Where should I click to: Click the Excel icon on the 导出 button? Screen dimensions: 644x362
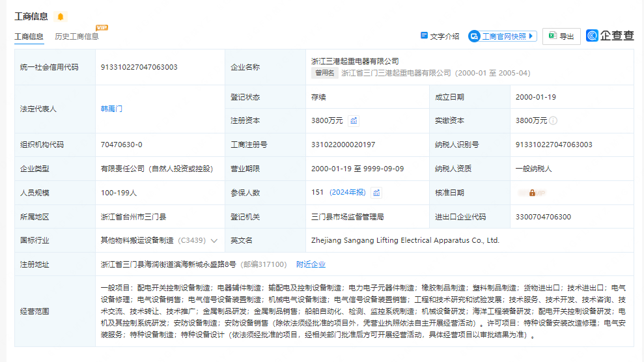[x=552, y=36]
